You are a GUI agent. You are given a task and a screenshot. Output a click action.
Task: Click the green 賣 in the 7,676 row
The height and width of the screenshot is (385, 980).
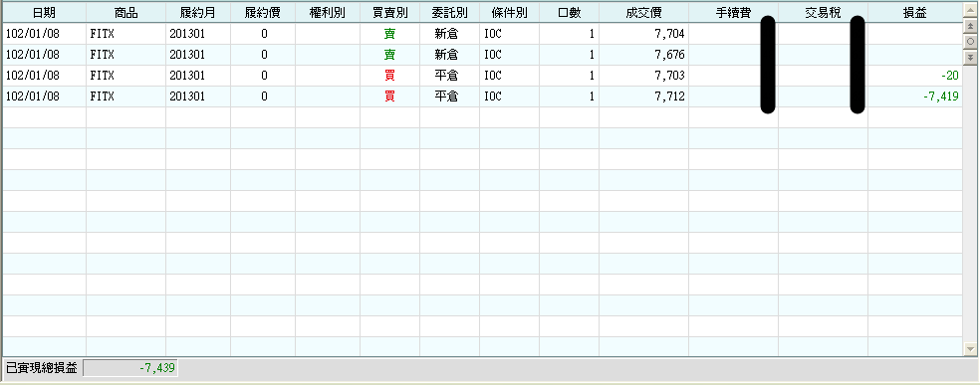click(389, 55)
